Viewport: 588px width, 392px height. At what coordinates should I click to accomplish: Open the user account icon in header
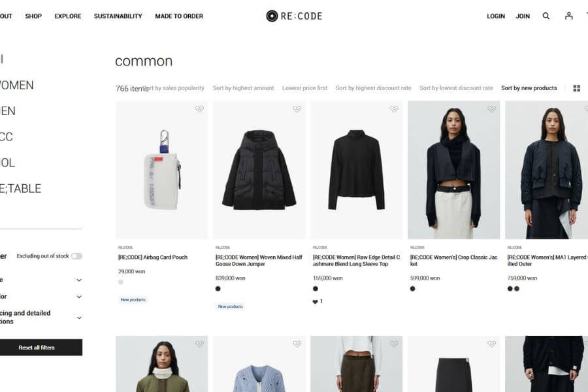coord(569,16)
